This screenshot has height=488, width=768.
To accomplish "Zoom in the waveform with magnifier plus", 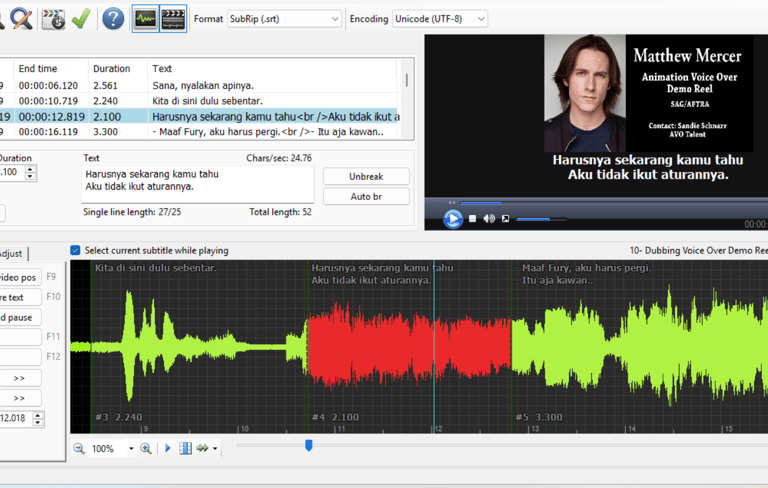I will 145,448.
